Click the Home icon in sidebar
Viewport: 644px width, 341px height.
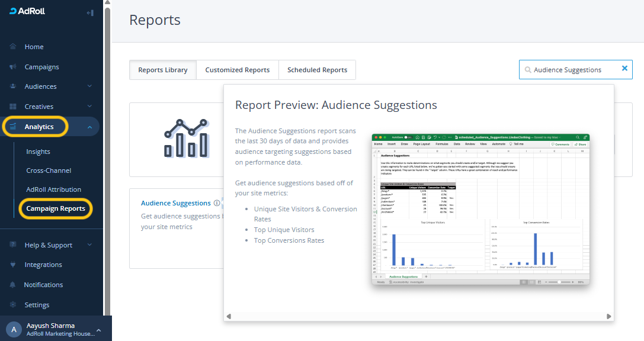[13, 47]
